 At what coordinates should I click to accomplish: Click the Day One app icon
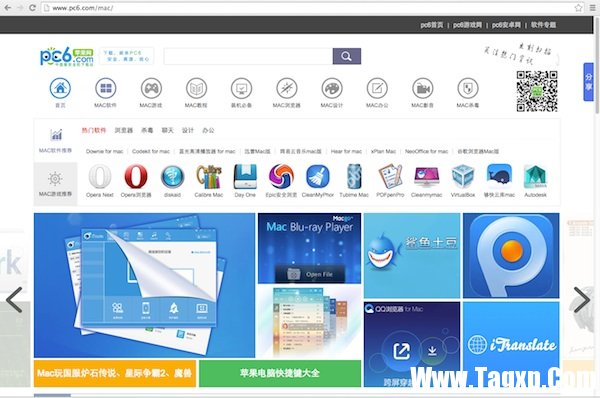(245, 176)
